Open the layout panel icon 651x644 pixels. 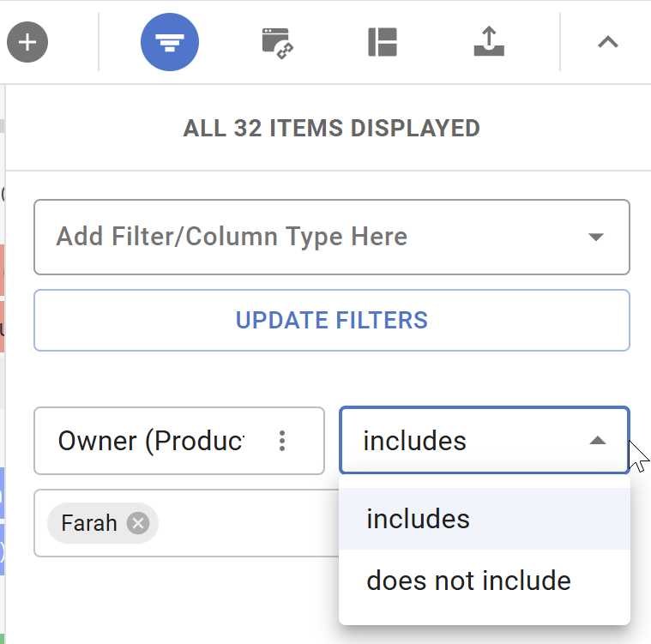click(x=383, y=42)
